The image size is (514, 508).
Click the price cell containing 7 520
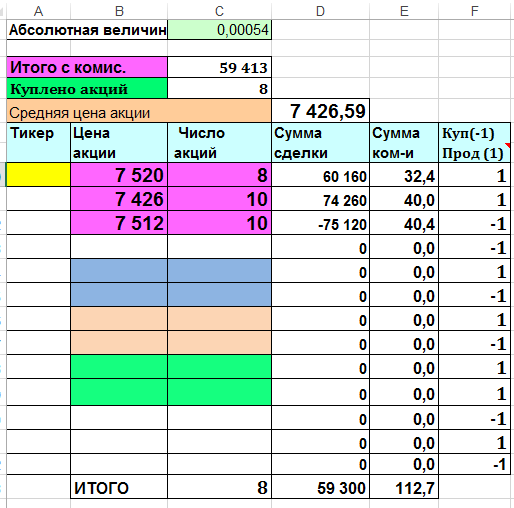coord(119,175)
